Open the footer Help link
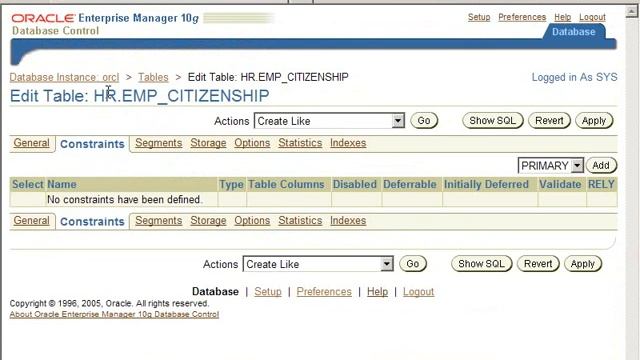Screen dimensions: 640x360 tap(377, 291)
